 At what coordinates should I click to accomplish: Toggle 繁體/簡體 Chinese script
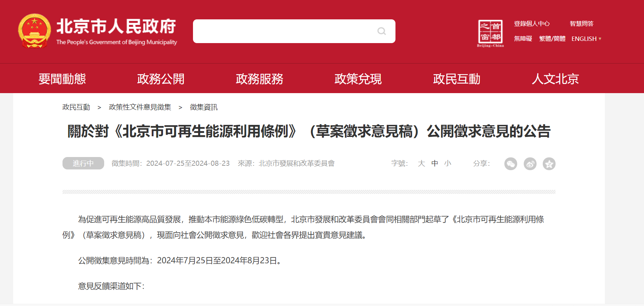coord(552,39)
